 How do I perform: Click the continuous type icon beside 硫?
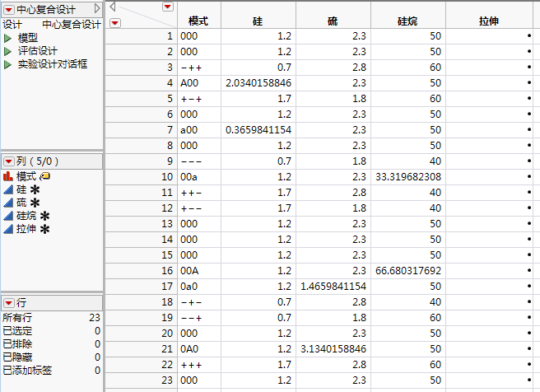(x=9, y=203)
